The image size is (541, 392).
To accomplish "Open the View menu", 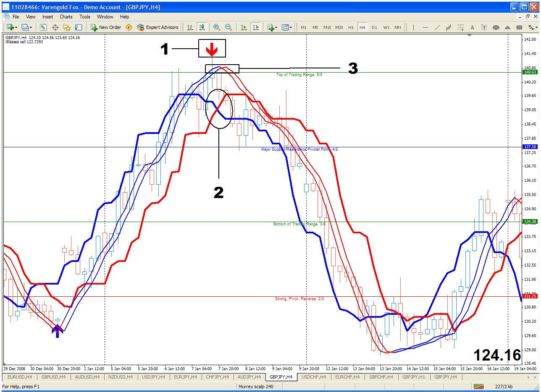I will (31, 17).
